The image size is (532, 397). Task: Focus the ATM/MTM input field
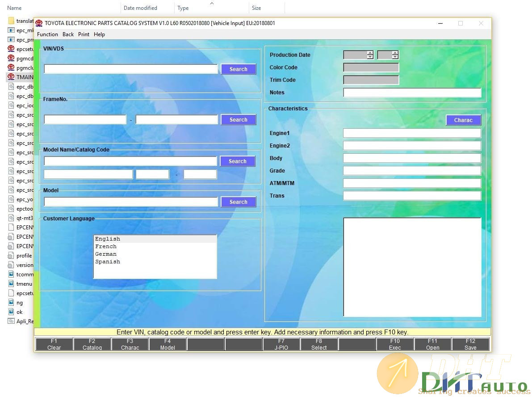pos(412,183)
